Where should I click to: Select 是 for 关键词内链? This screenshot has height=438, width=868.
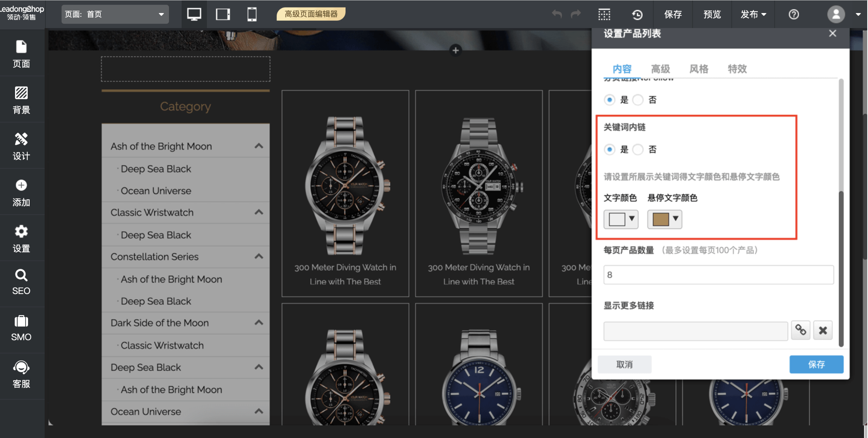pos(610,149)
